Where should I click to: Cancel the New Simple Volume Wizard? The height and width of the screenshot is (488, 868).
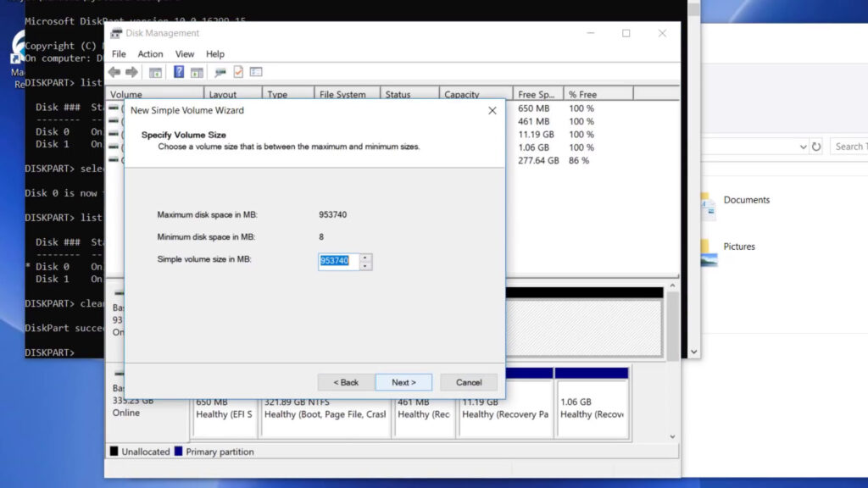469,382
